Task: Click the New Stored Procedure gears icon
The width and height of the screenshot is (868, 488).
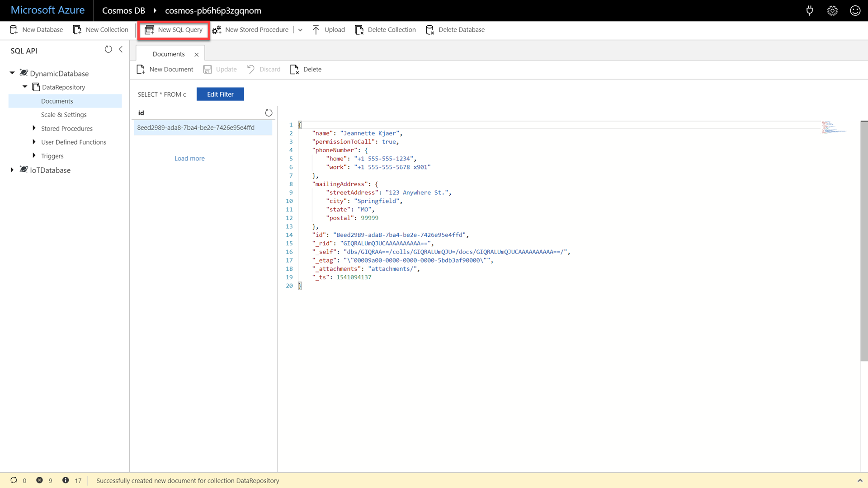Action: pos(217,30)
